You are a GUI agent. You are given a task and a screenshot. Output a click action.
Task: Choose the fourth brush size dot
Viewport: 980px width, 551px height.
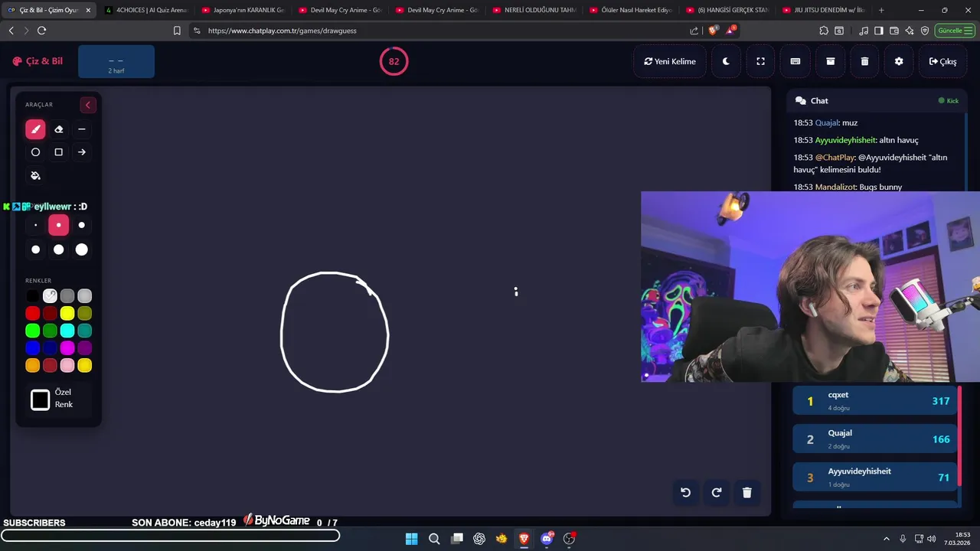[35, 249]
